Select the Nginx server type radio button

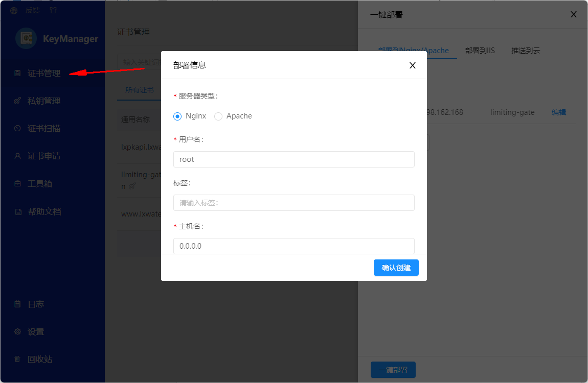177,116
